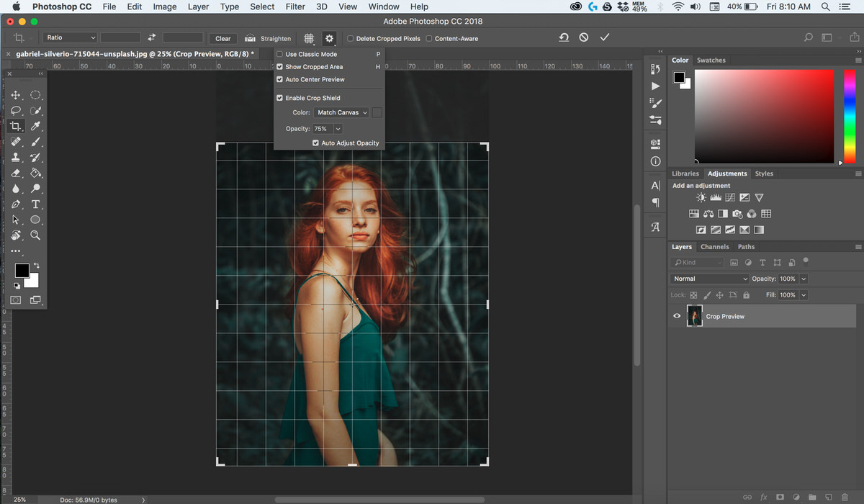Select the Zoom tool
The image size is (864, 504).
point(35,235)
